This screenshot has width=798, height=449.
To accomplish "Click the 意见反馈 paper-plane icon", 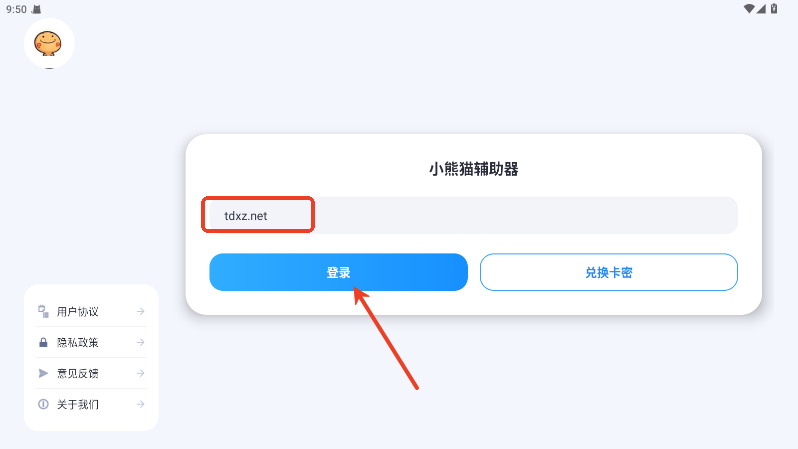I will click(x=43, y=373).
